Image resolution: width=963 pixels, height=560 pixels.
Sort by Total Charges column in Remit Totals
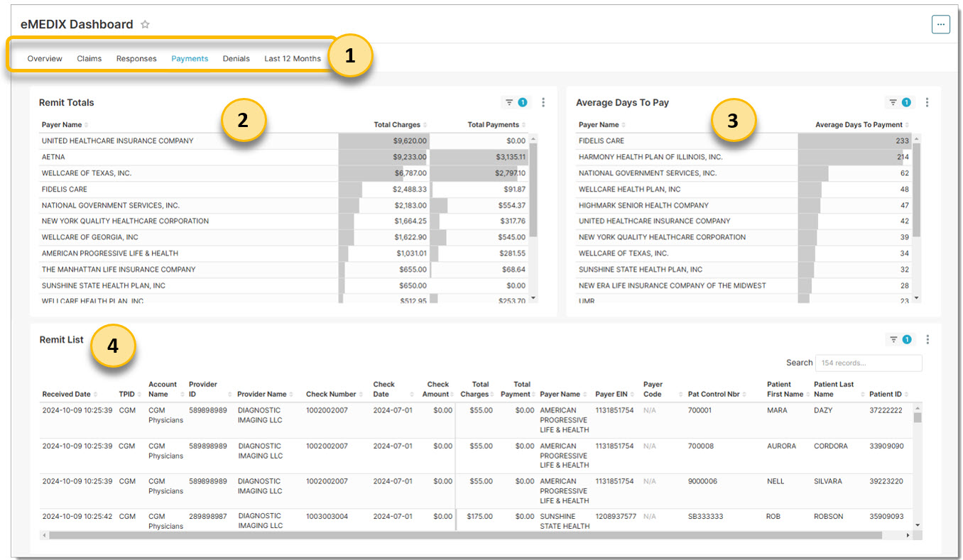coord(400,125)
